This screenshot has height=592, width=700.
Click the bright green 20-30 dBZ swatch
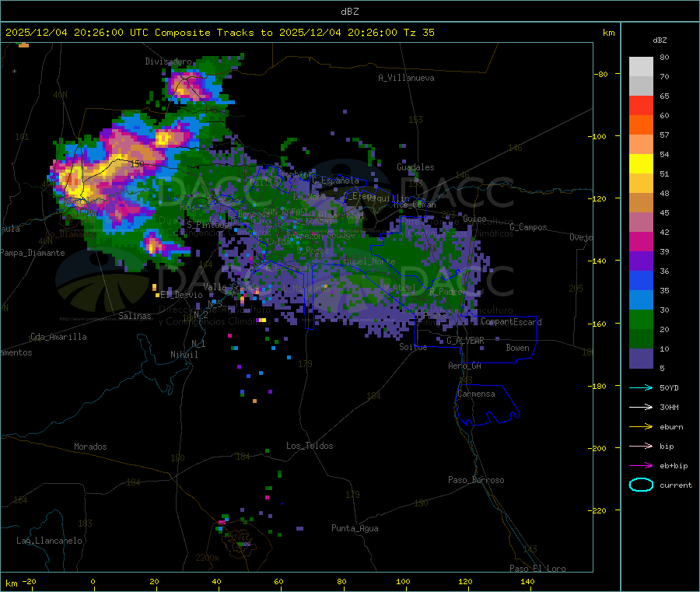[641, 319]
